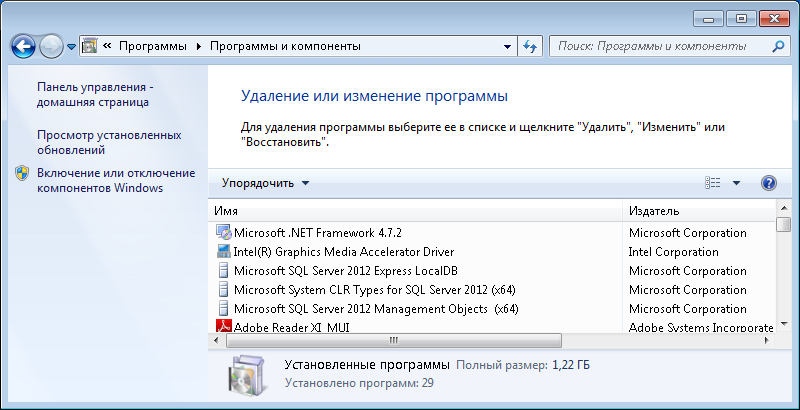Click the SQL Server 2012 Management Objects icon
Viewport: 800px width, 410px height.
tap(223, 309)
